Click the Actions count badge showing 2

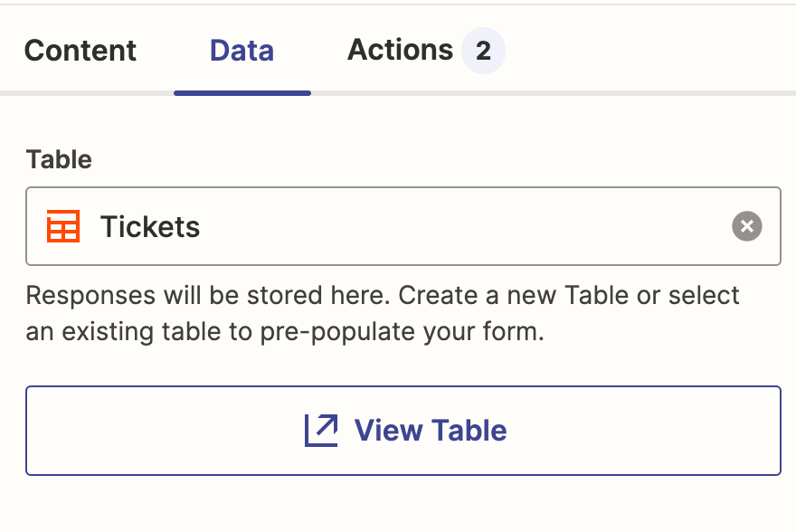tap(483, 51)
